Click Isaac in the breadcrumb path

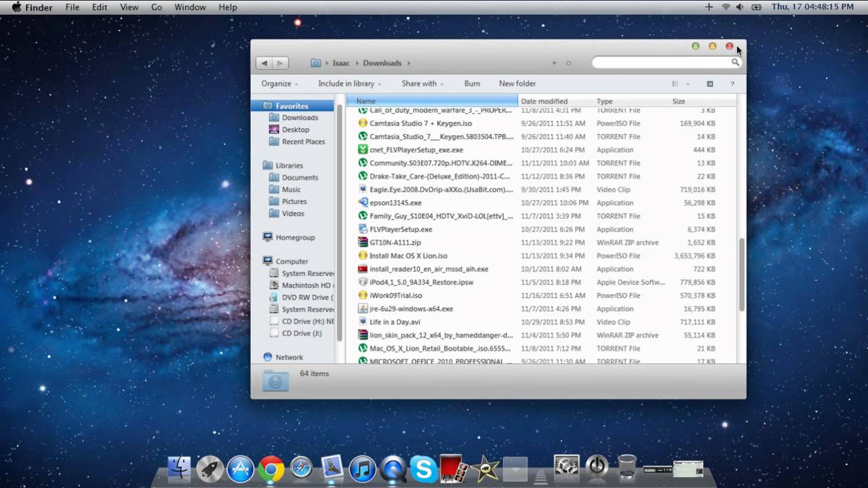pyautogui.click(x=341, y=63)
